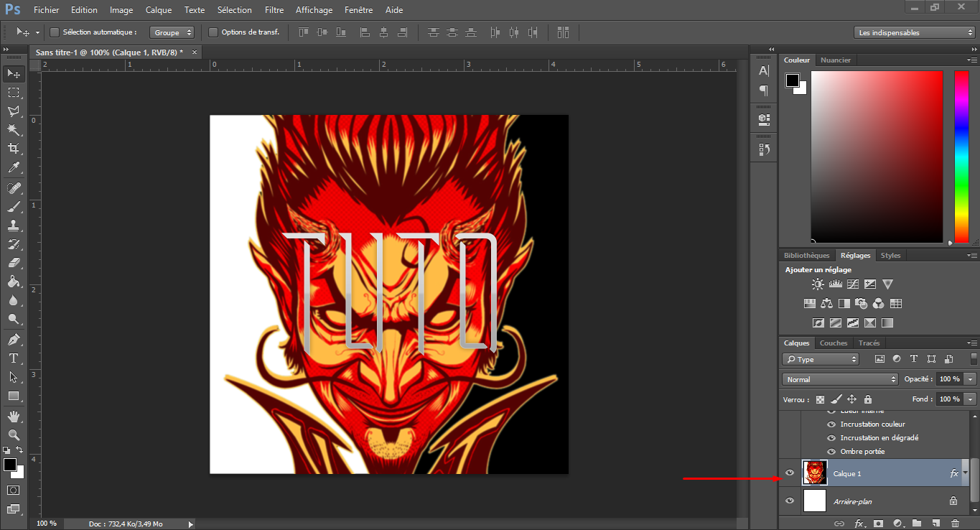Select the Brush tool
This screenshot has height=530, width=980.
14,206
